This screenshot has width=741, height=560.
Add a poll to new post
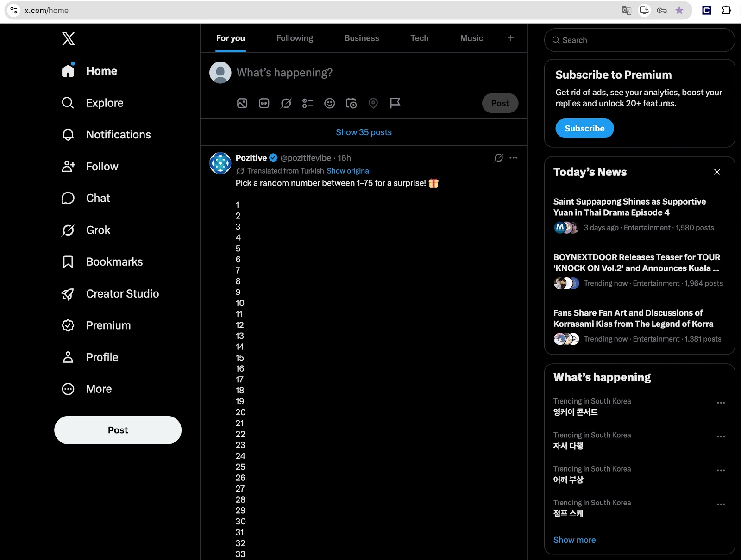[308, 103]
